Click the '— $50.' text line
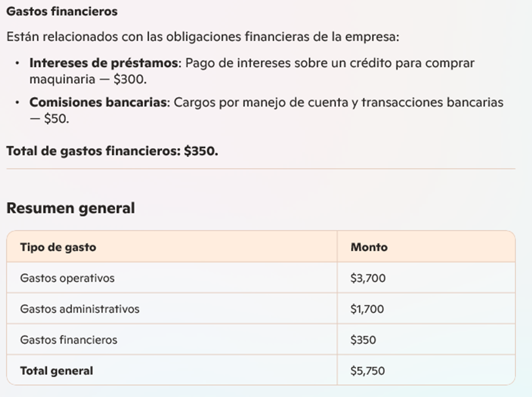The image size is (532, 397). pyautogui.click(x=49, y=119)
